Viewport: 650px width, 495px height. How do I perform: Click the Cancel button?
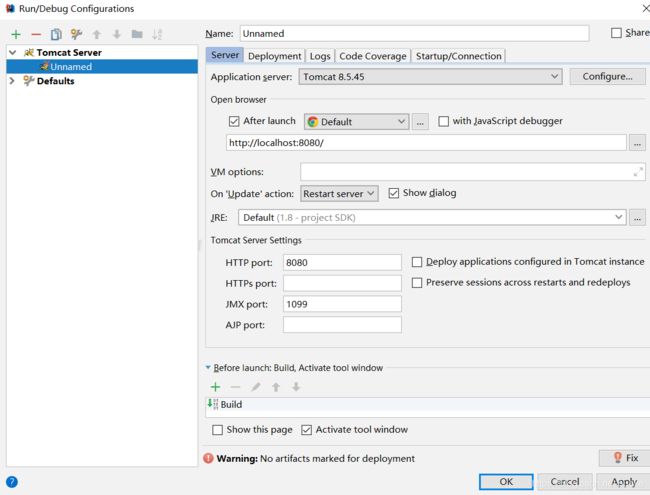pyautogui.click(x=565, y=482)
